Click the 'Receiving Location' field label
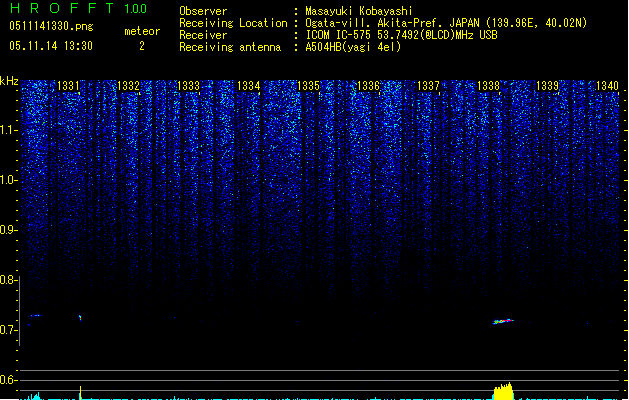Viewport: 629px width, 400px height. 233,23
